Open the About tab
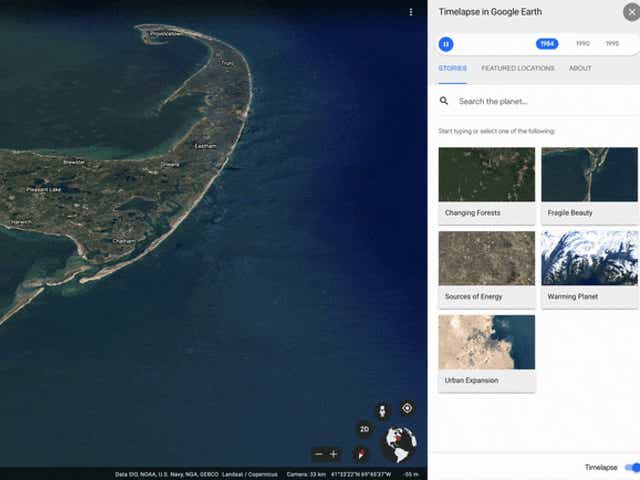Viewport: 640px width, 480px height. pyautogui.click(x=580, y=68)
